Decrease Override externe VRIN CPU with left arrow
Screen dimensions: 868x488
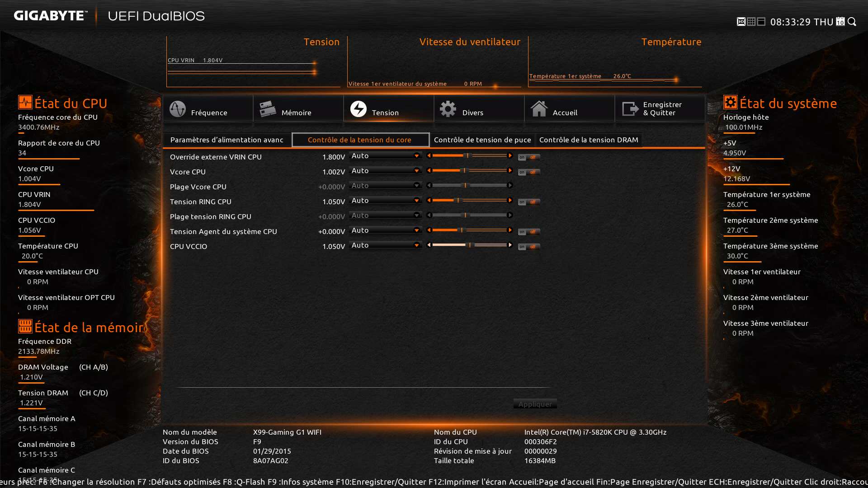(429, 155)
